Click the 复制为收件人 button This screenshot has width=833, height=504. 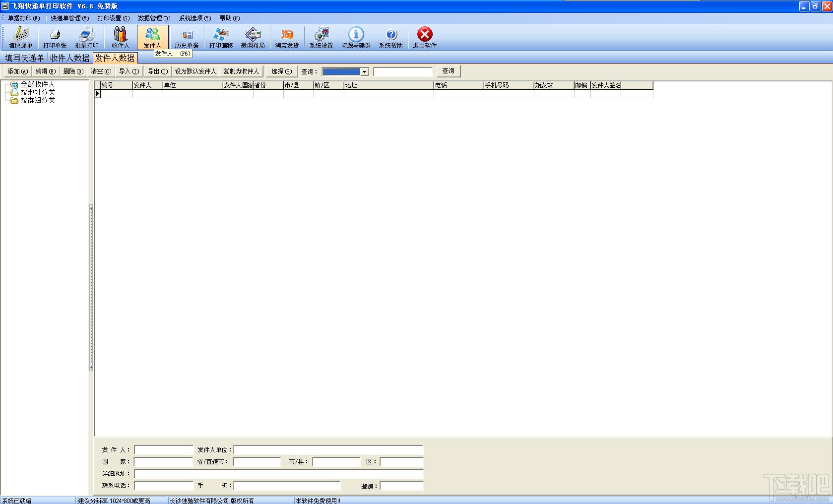click(241, 71)
